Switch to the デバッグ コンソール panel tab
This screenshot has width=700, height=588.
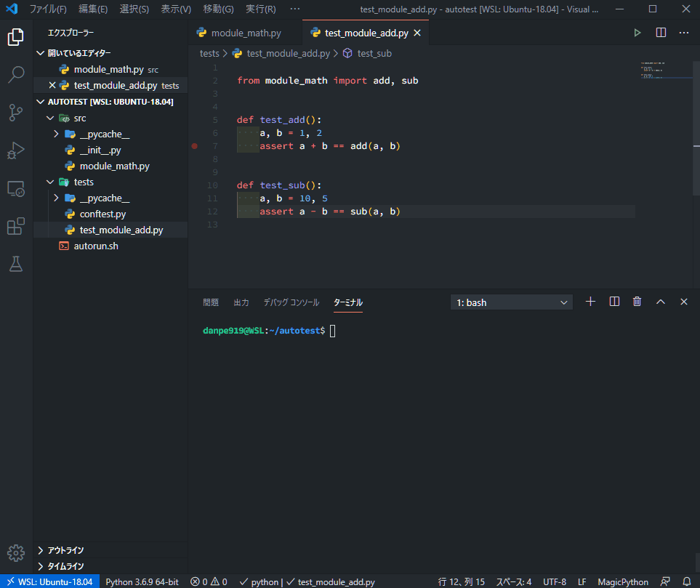pyautogui.click(x=291, y=302)
